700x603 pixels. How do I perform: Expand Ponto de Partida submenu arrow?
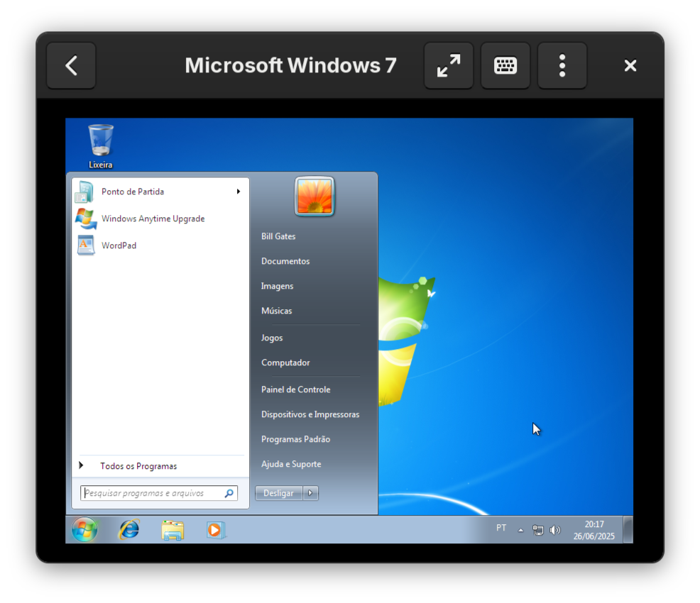[239, 192]
